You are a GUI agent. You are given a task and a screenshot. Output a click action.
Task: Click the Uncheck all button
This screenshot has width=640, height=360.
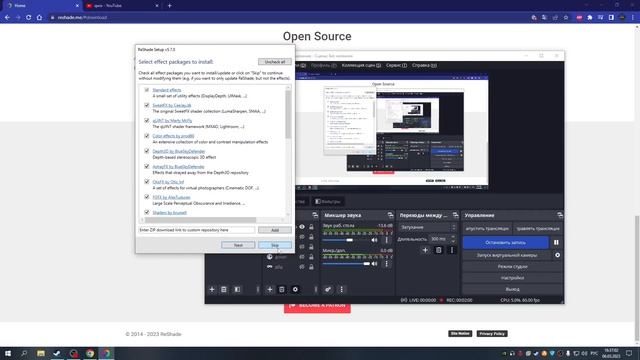tap(275, 62)
